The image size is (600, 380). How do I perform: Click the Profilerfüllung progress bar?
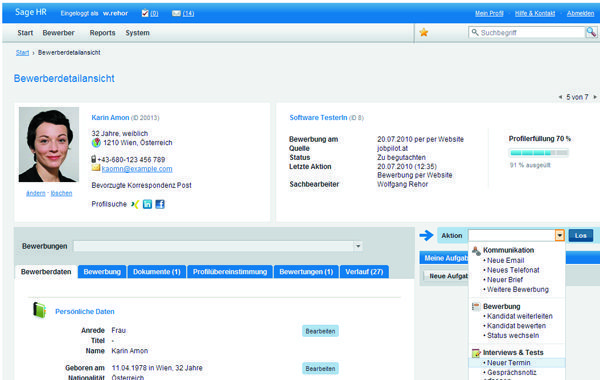point(538,153)
